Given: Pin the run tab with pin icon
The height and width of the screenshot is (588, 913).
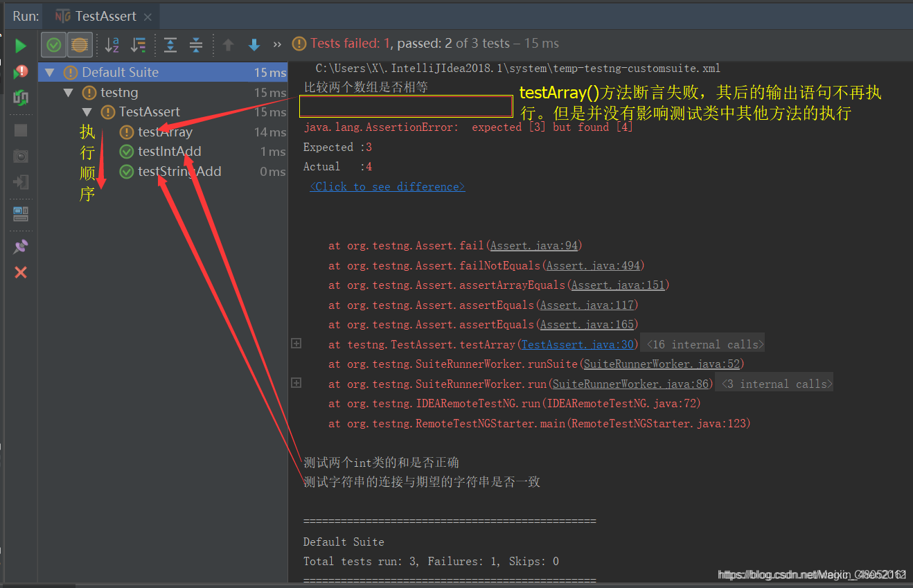Looking at the screenshot, I should click(21, 247).
